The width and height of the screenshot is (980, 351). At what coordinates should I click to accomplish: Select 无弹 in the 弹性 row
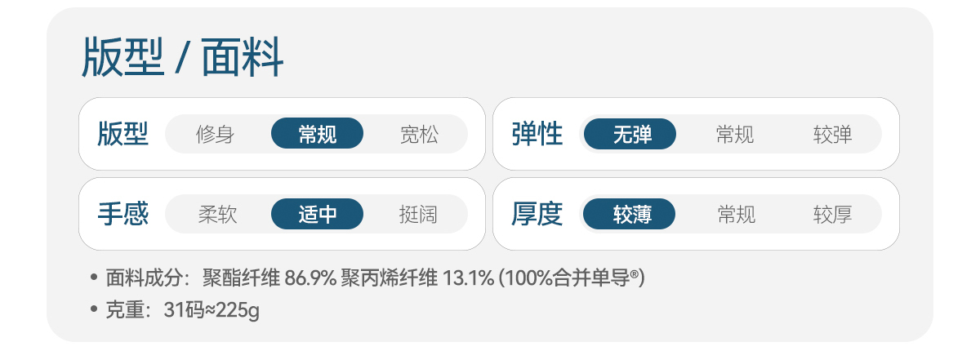(630, 135)
